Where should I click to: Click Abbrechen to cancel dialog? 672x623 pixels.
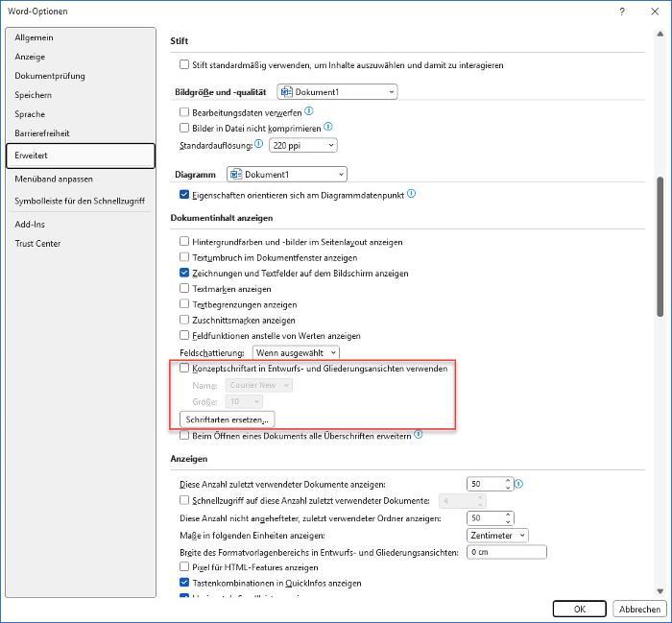(x=639, y=609)
